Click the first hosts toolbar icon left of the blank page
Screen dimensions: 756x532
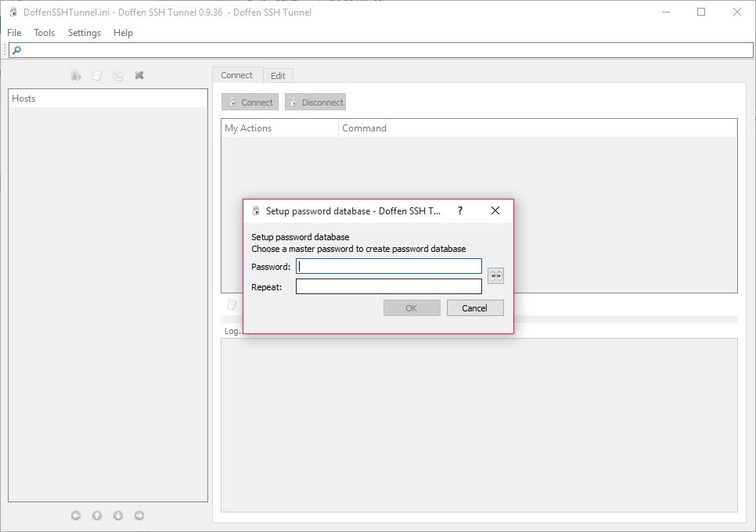pos(76,75)
